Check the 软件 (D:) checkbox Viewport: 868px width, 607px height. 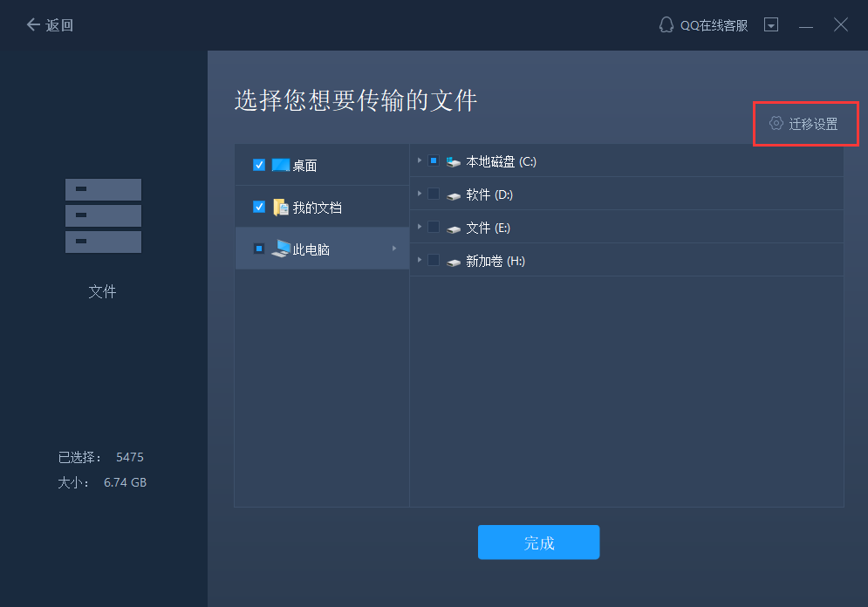(434, 194)
